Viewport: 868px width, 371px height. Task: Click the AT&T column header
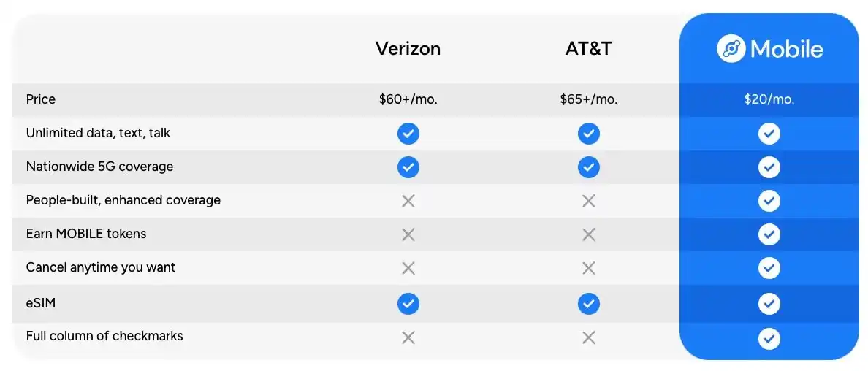588,49
